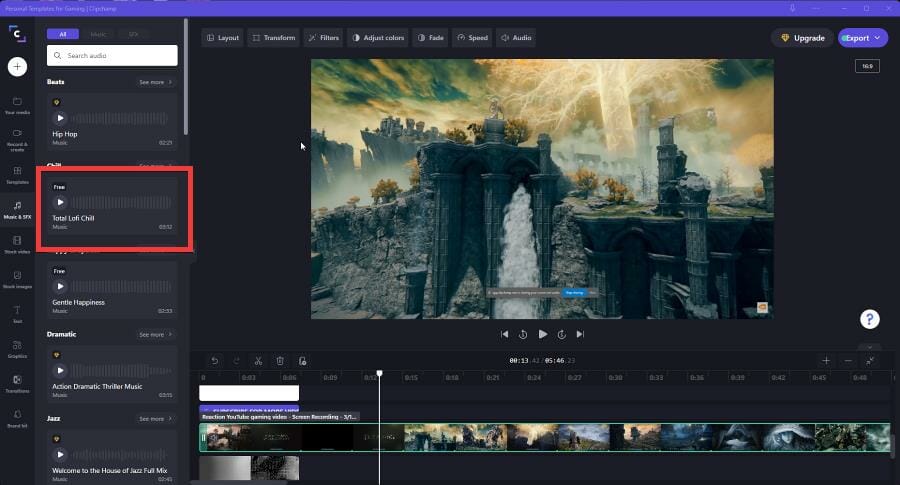Image resolution: width=900 pixels, height=485 pixels.
Task: Delete the selected clip with trash icon
Action: [x=280, y=361]
